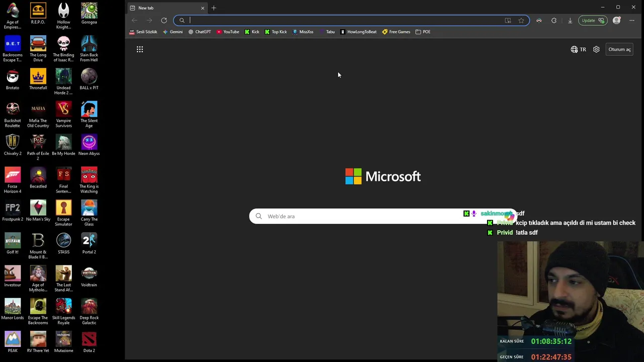Open the browser three-dot settings menu

click(x=632, y=21)
